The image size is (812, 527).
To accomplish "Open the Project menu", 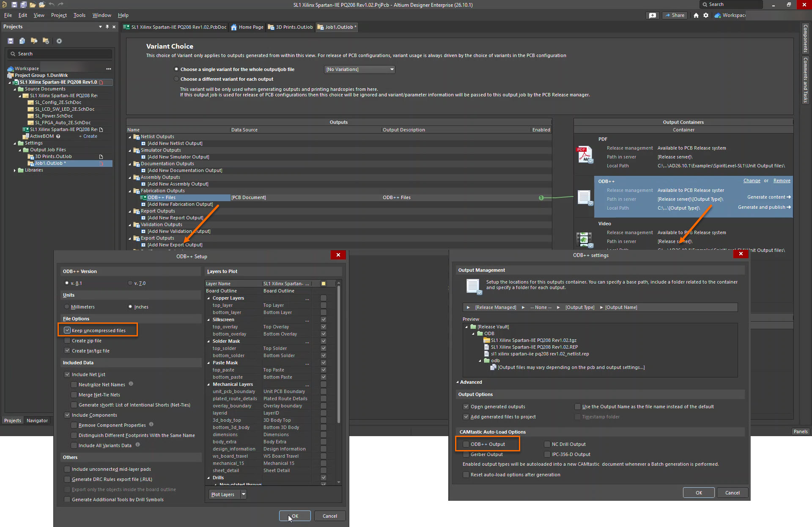I will coord(59,15).
